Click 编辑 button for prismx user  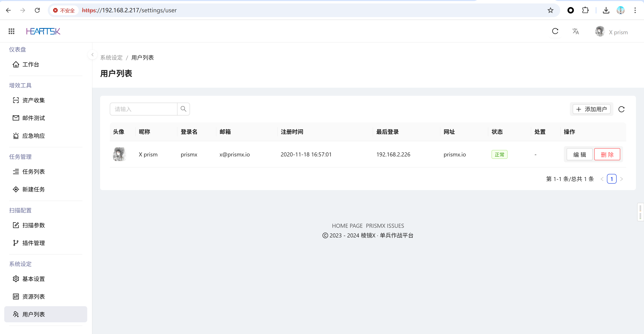tap(579, 155)
